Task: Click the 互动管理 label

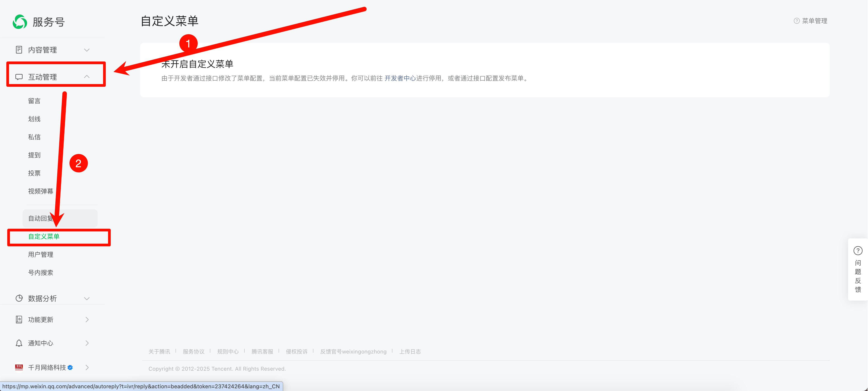Action: tap(42, 77)
